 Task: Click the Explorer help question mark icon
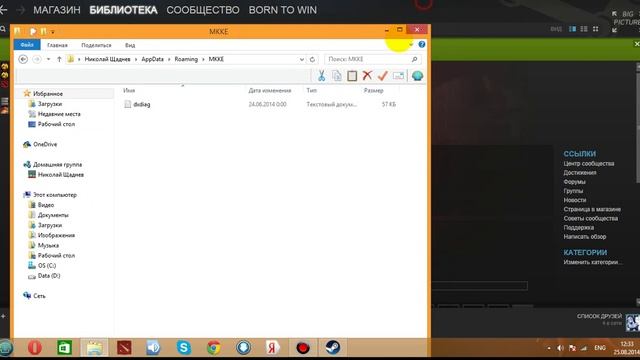tap(422, 44)
